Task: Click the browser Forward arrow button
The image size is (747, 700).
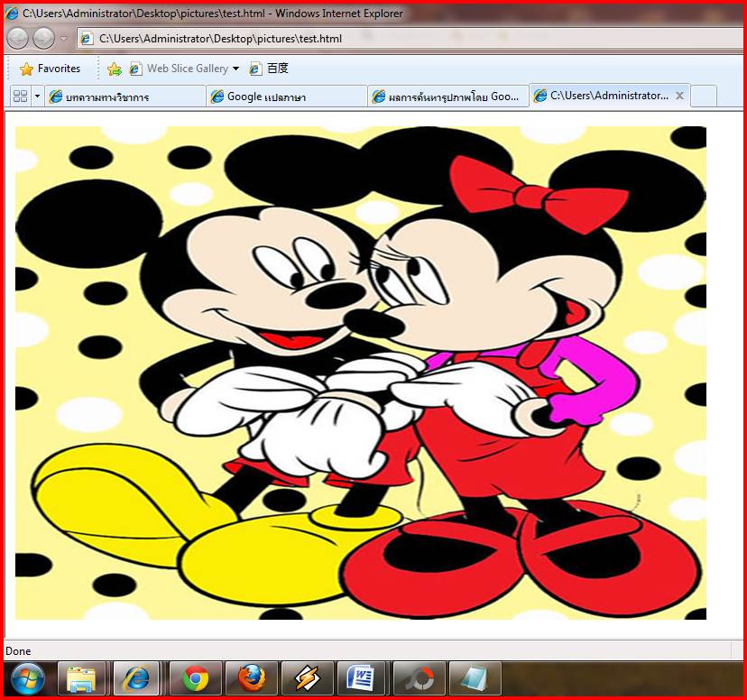Action: click(x=44, y=39)
